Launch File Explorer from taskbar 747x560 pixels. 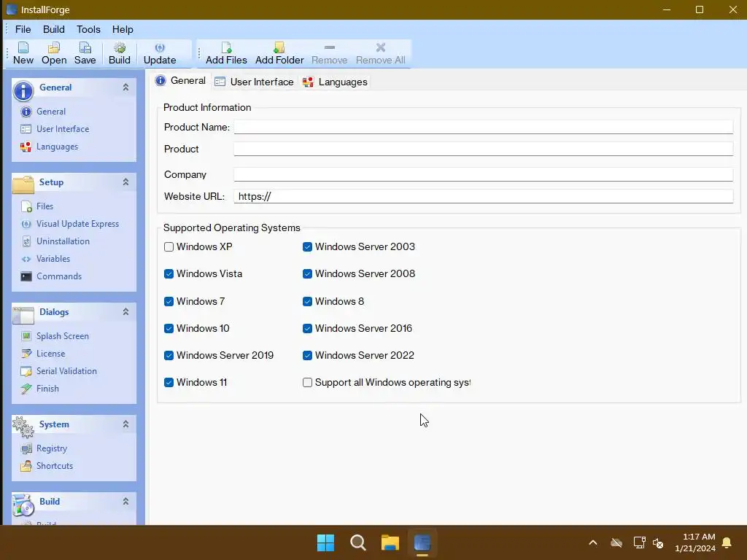(390, 542)
